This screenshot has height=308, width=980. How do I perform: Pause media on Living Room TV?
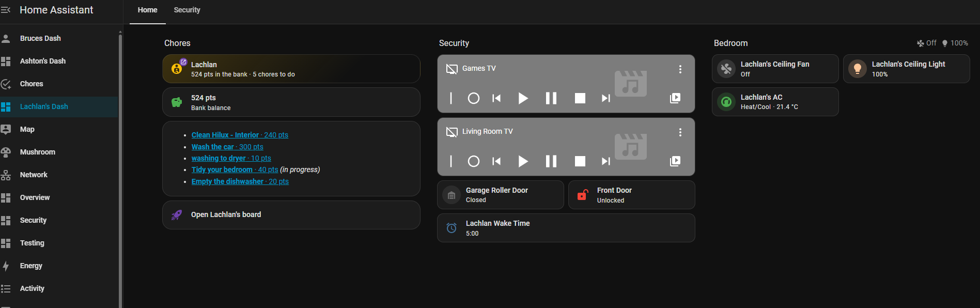coord(551,161)
